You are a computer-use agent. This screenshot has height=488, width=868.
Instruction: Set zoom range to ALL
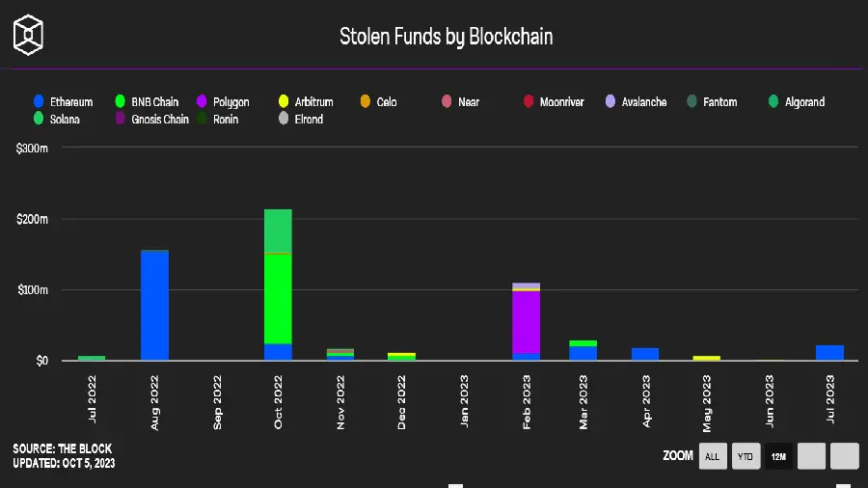[713, 456]
